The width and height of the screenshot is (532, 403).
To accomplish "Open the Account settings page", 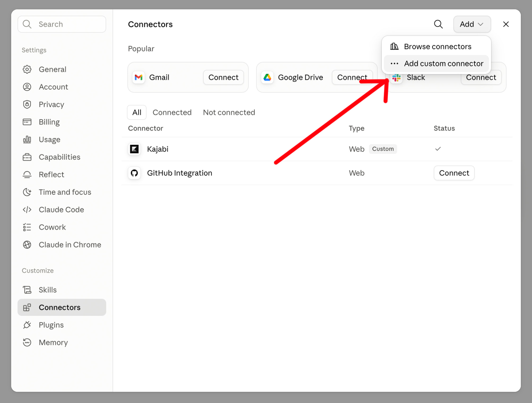I will pos(62,87).
